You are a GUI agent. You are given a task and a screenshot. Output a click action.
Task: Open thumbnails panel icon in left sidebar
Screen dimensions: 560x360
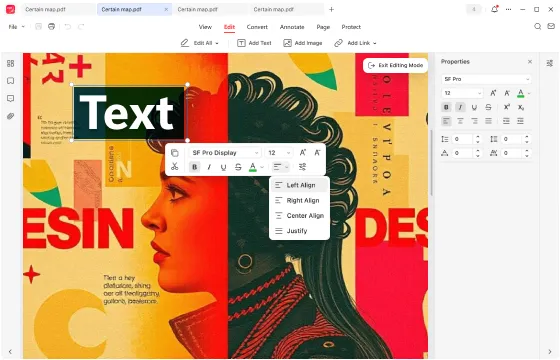(11, 64)
